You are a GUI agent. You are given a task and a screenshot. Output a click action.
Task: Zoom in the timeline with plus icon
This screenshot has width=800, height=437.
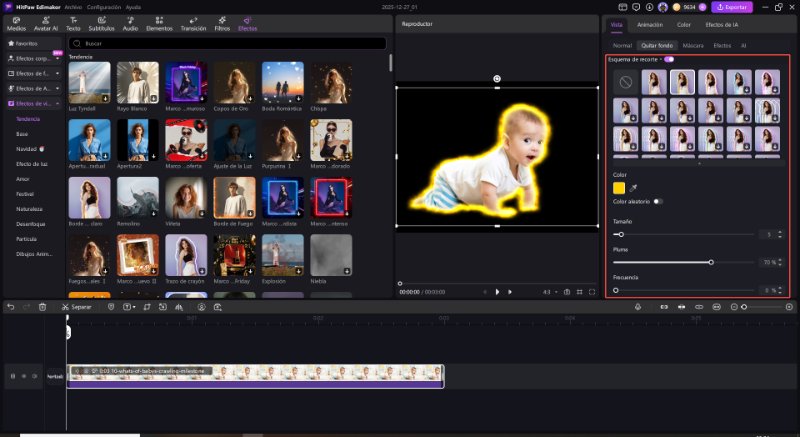789,307
